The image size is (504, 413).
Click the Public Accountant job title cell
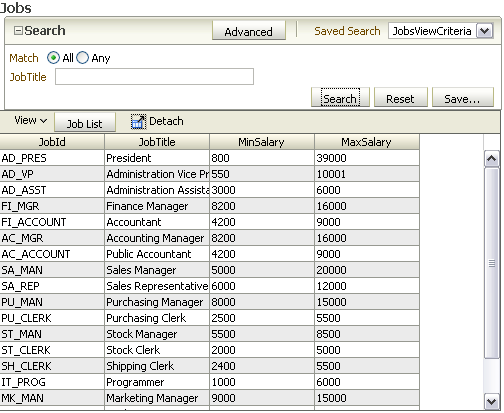(x=157, y=254)
